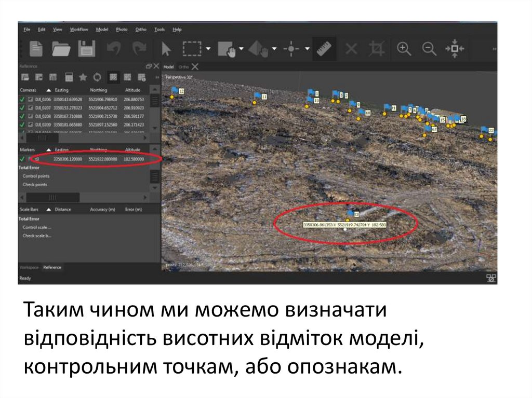Toggle the View Estimated table icon
The image size is (532, 398).
127,77
